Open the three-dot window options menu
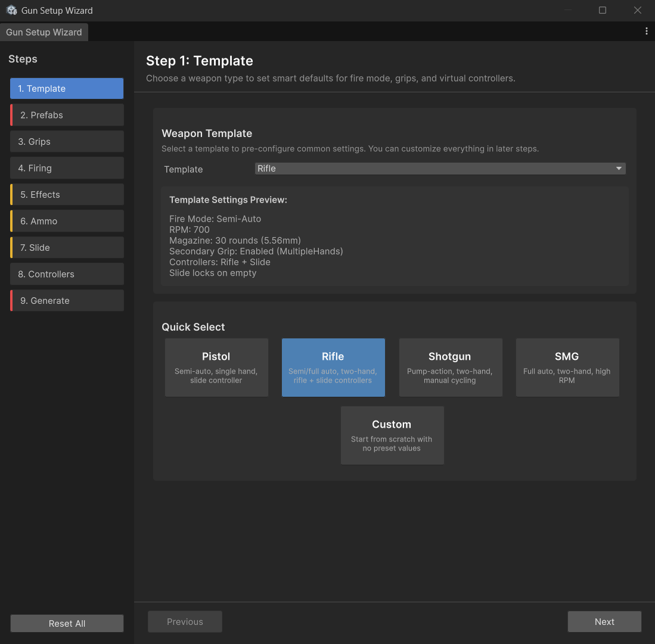 point(647,32)
